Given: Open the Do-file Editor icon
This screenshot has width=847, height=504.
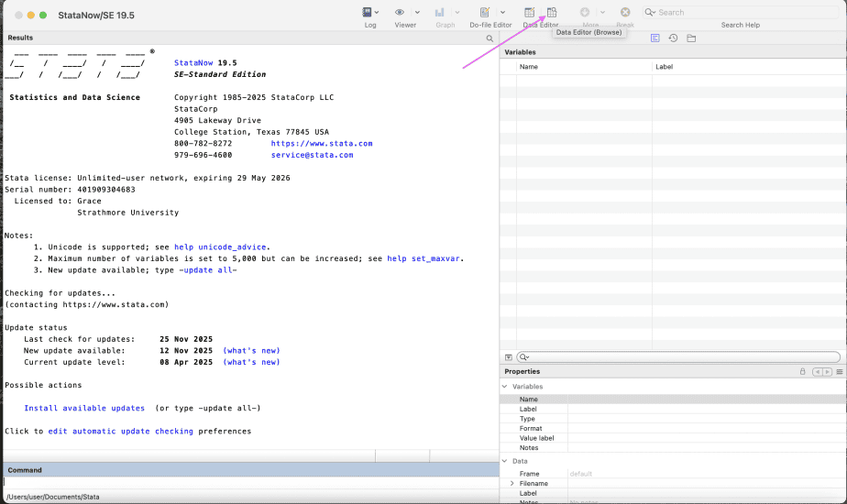Looking at the screenshot, I should 485,12.
